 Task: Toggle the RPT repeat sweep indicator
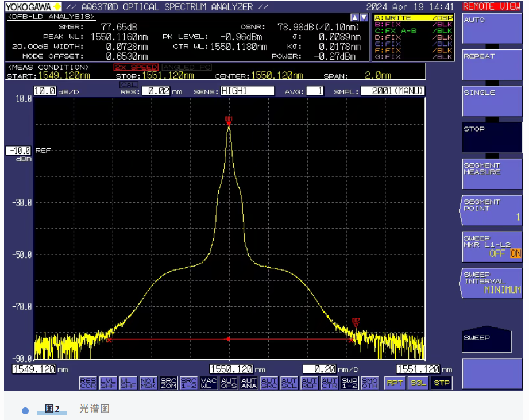[x=395, y=383]
